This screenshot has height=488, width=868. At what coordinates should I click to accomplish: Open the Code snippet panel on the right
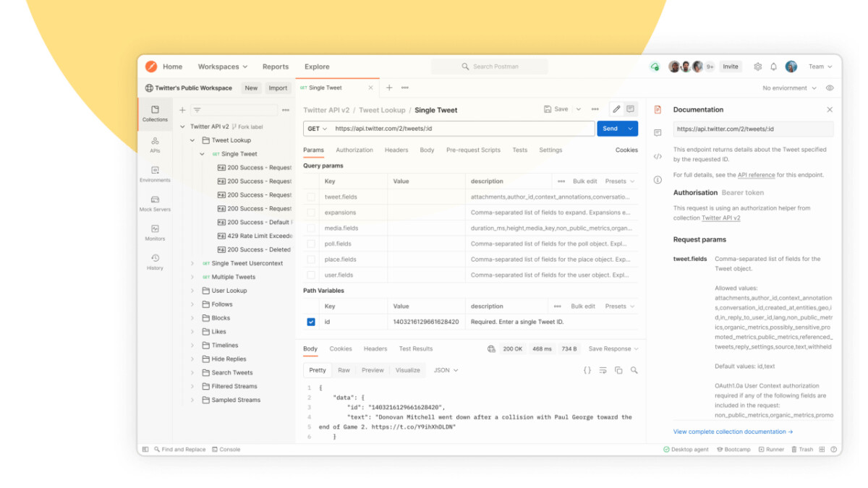click(x=658, y=155)
